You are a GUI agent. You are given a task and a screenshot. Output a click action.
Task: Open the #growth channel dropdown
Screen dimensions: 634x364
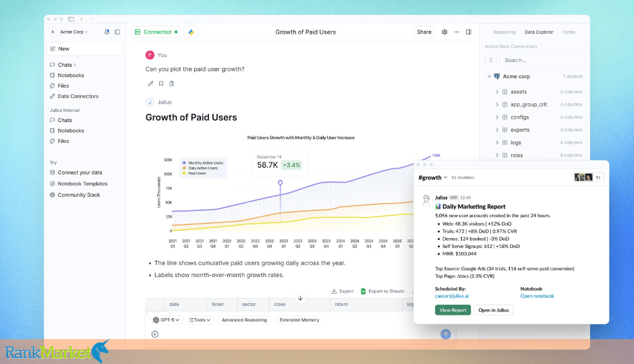tap(446, 177)
